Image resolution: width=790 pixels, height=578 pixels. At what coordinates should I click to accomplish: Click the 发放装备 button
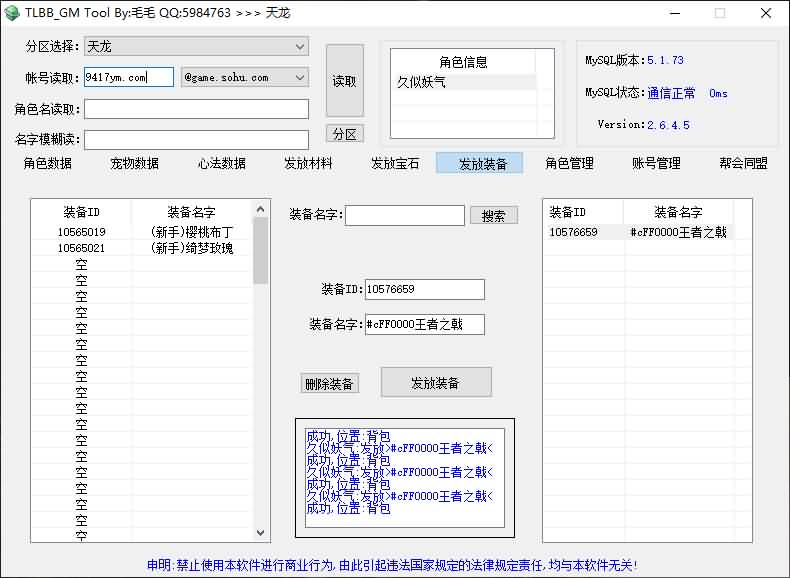point(436,382)
